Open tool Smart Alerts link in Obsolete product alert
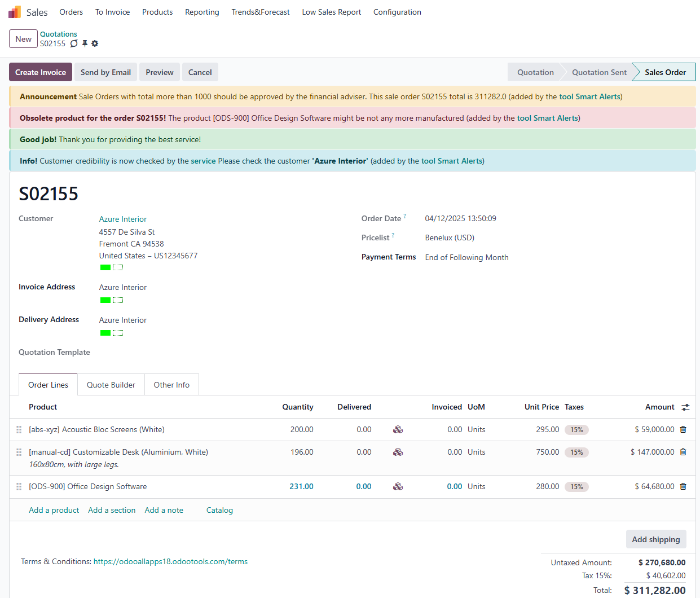 pos(548,118)
